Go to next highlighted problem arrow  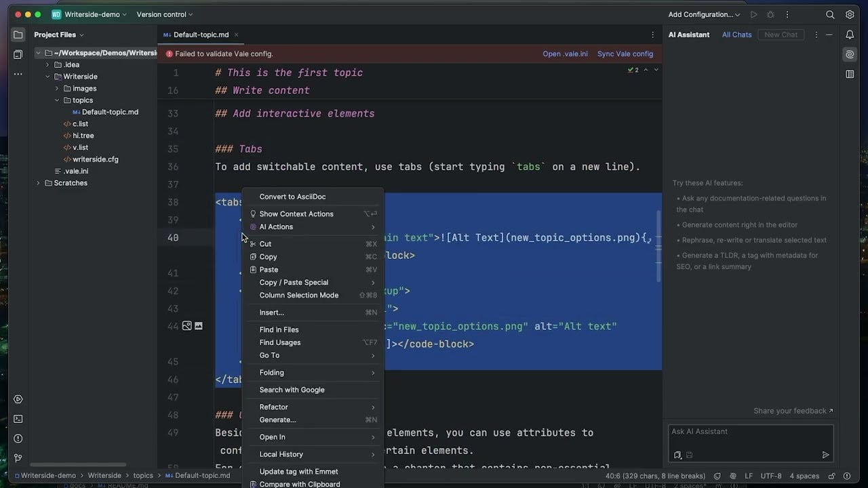pos(656,70)
